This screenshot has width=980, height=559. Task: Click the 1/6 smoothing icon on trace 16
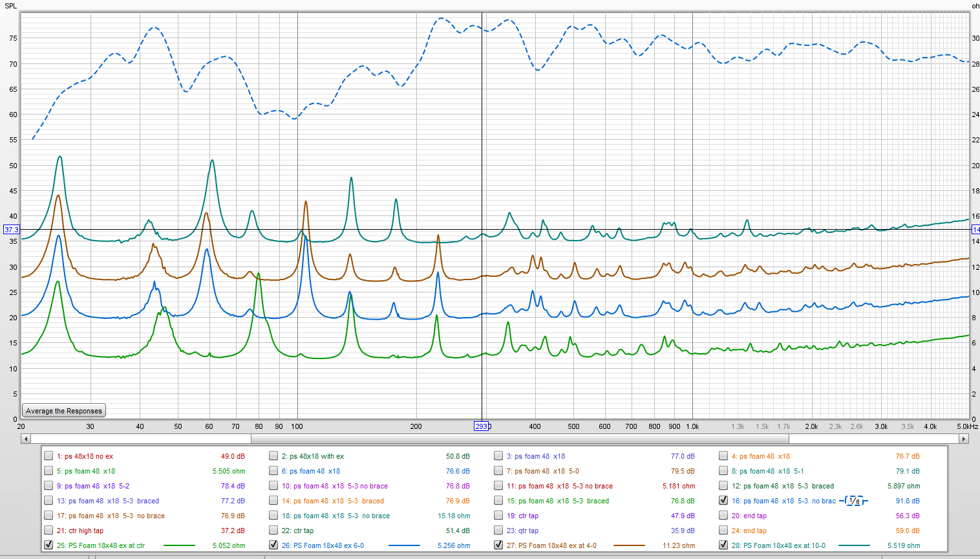point(853,501)
